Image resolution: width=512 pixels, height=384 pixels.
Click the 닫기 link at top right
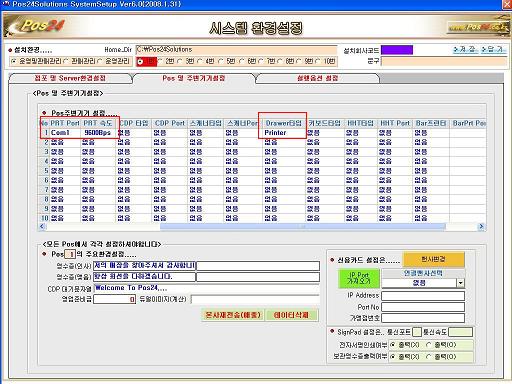tap(493, 50)
